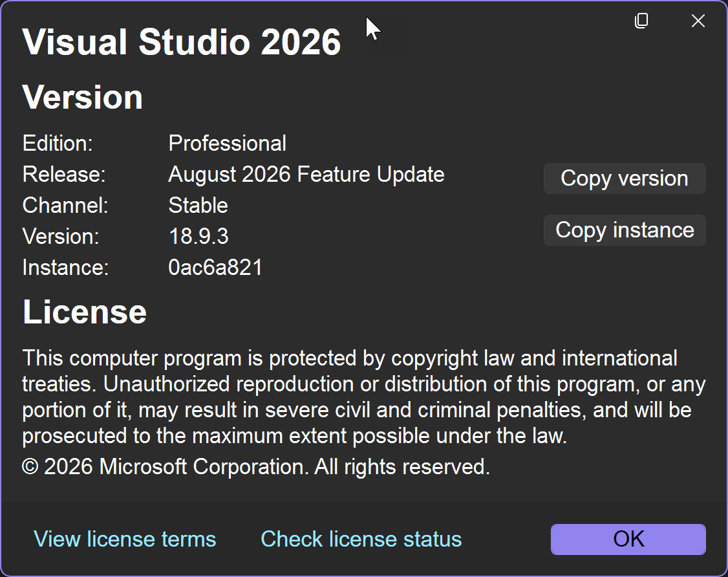The width and height of the screenshot is (728, 577).
Task: Click the Copy version button
Action: (x=625, y=179)
